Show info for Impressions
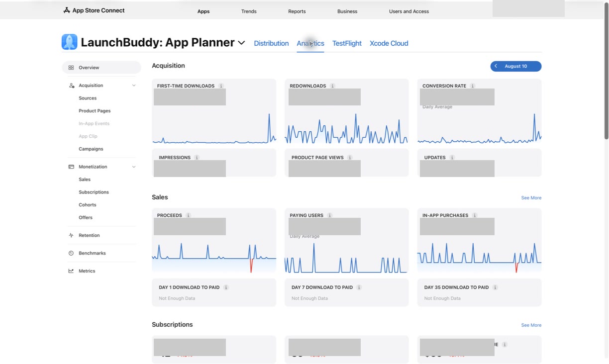 (197, 158)
